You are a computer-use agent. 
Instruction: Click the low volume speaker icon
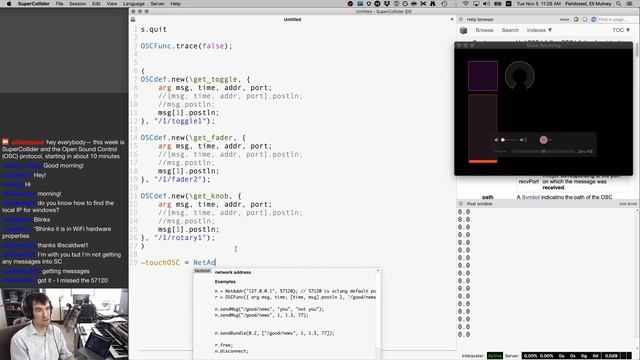496,140
